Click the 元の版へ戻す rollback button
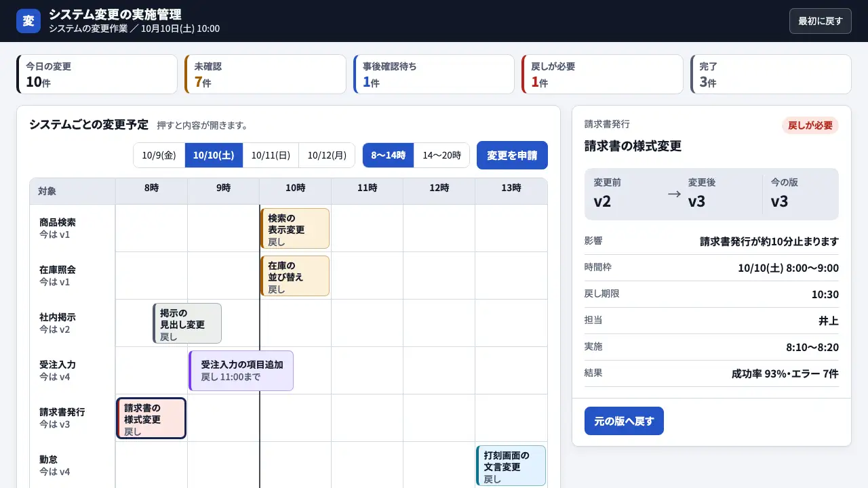Viewport: 868px width, 488px height. [x=624, y=421]
